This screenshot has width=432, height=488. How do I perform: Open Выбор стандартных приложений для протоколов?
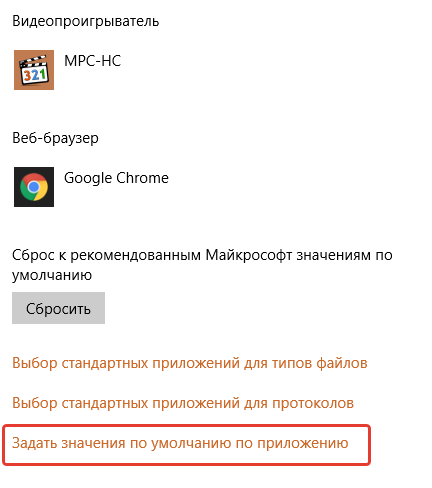pyautogui.click(x=183, y=403)
